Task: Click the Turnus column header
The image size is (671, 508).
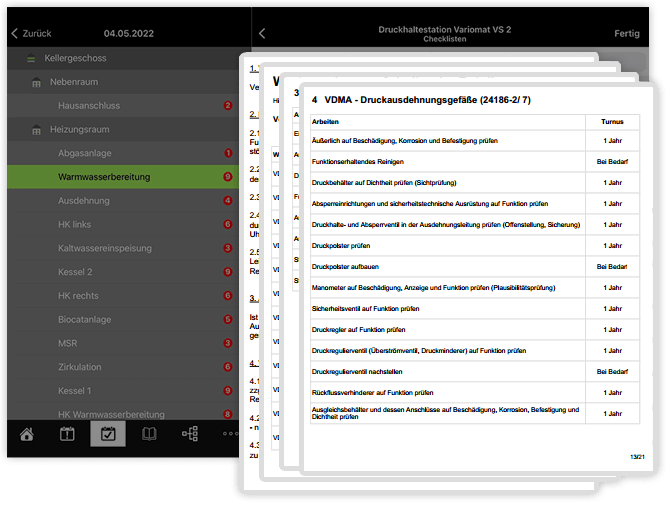Action: (612, 122)
